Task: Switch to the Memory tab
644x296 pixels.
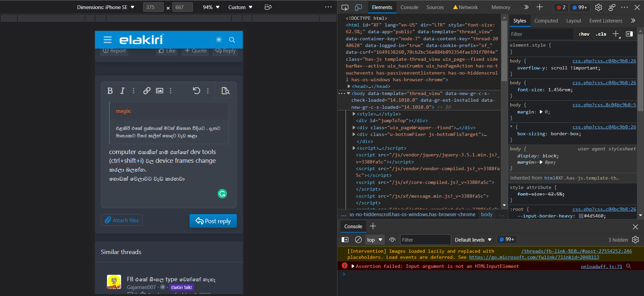Action: 500,7
